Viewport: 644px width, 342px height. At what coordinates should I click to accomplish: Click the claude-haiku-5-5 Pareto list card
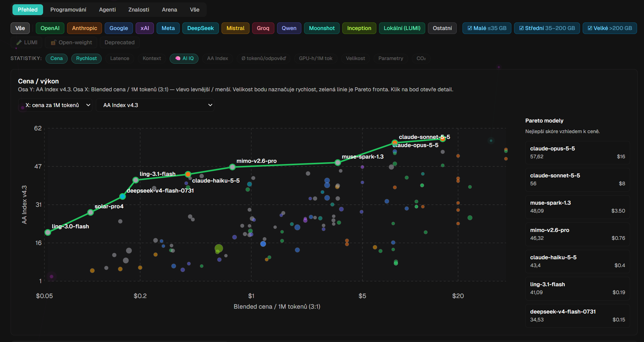pyautogui.click(x=578, y=261)
